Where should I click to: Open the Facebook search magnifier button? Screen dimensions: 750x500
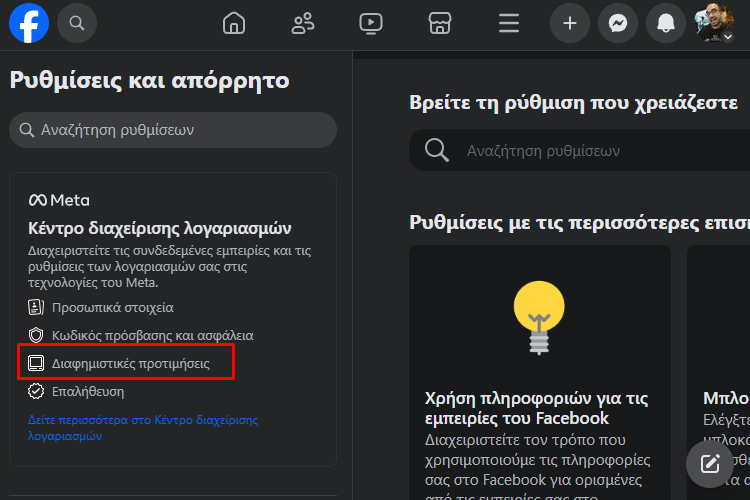(77, 23)
